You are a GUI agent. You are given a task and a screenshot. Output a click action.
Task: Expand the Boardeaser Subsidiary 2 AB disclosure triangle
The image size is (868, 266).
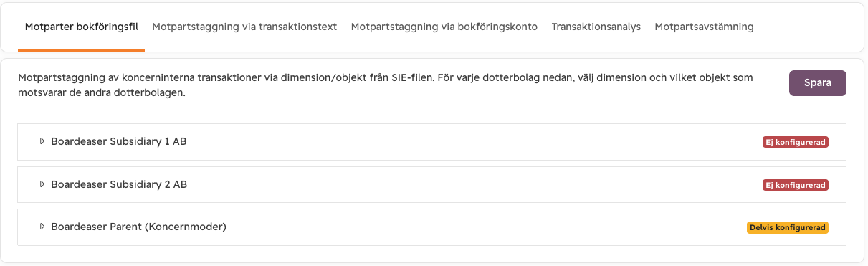click(42, 185)
